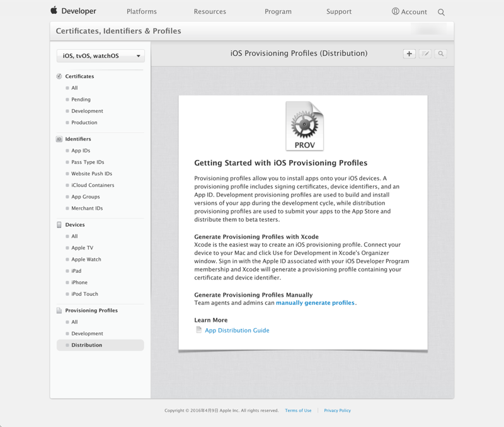Open the Resources menu
The height and width of the screenshot is (427, 504).
(210, 11)
